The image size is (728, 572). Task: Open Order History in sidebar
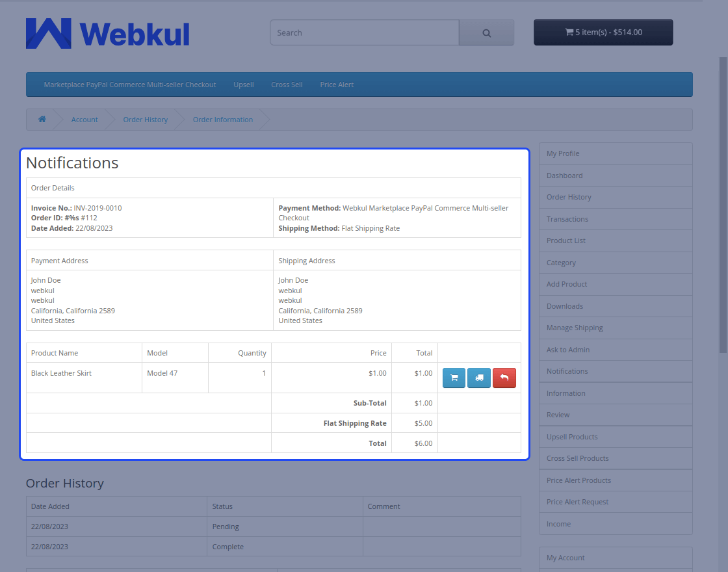pyautogui.click(x=616, y=198)
